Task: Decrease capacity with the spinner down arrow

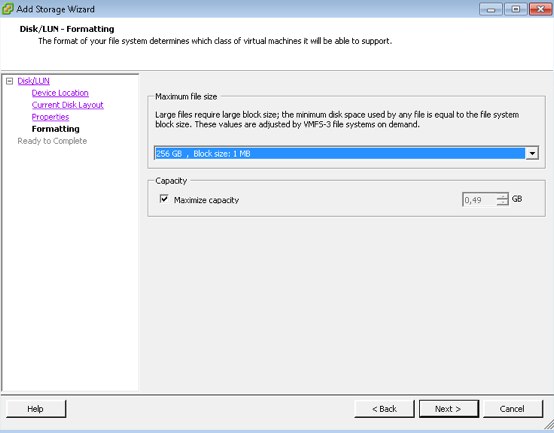Action: (x=502, y=203)
